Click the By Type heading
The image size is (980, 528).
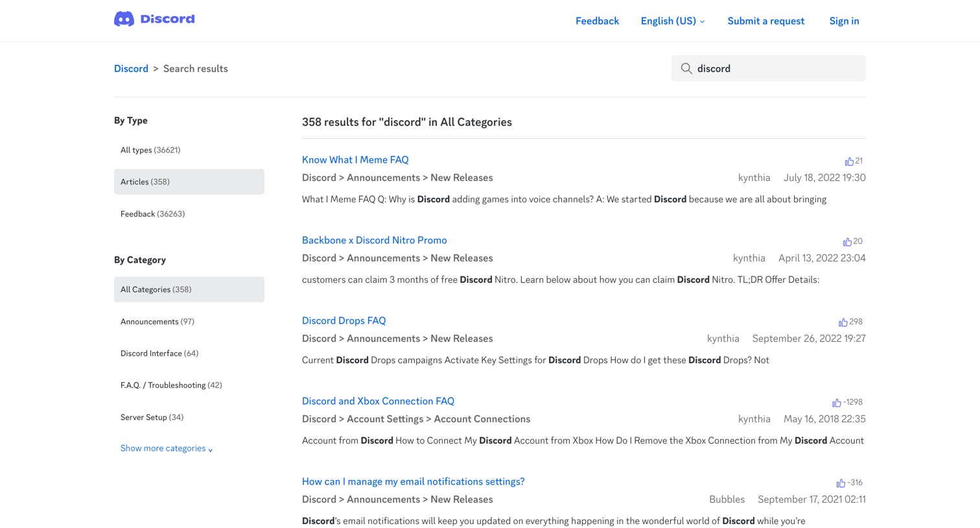point(130,121)
